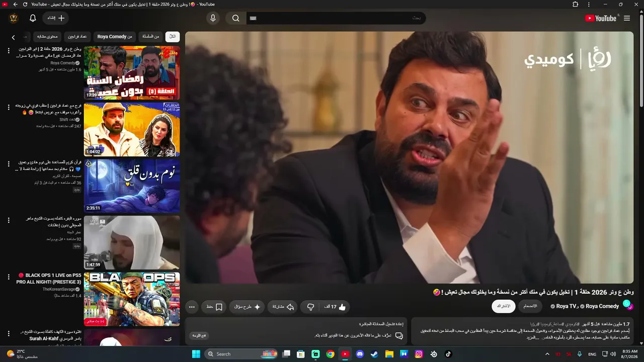Click the taskbar Search box

[242, 354]
